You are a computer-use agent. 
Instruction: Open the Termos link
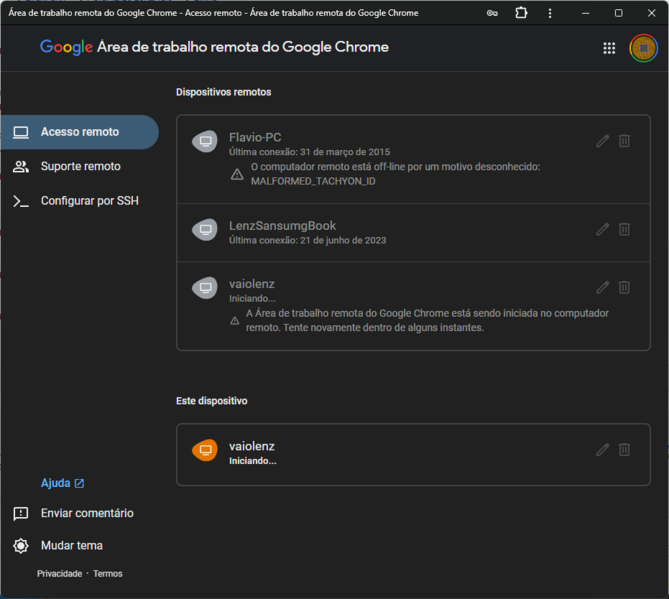108,574
